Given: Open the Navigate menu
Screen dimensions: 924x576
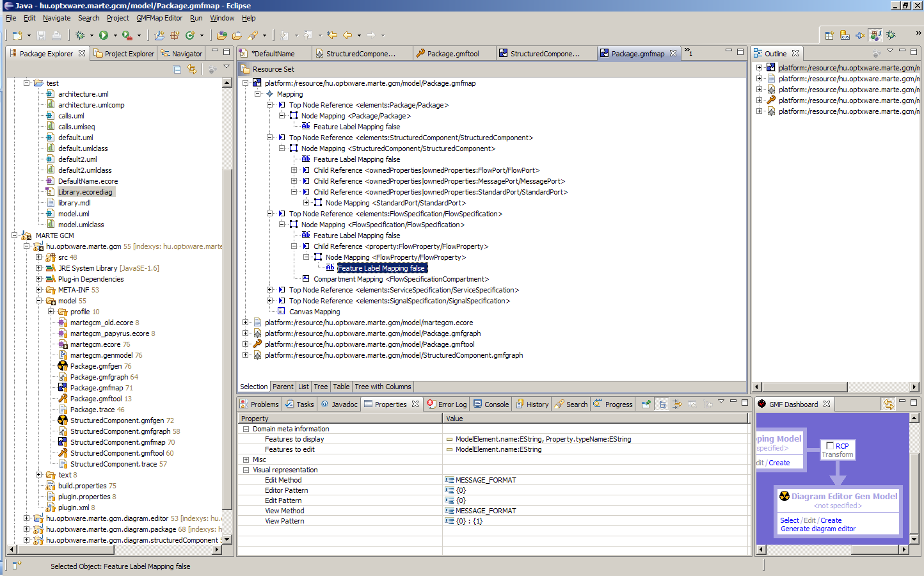Looking at the screenshot, I should [56, 18].
